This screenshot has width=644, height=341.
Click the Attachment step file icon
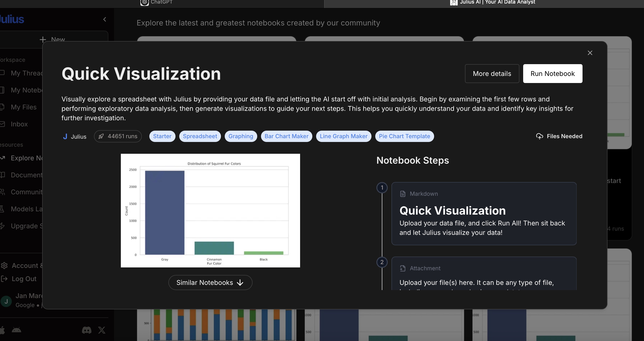[x=403, y=268]
